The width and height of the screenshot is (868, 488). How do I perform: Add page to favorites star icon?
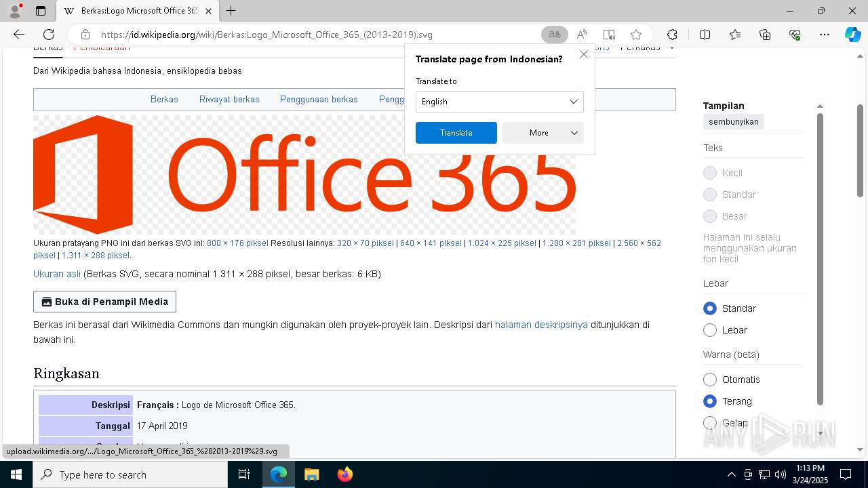636,35
